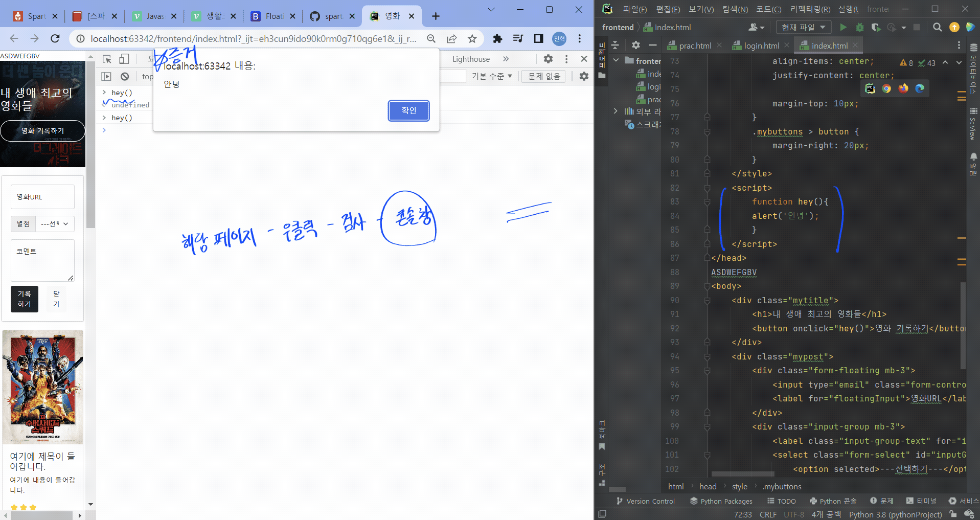Reload the page in Chrome
The image size is (980, 520).
(x=55, y=38)
